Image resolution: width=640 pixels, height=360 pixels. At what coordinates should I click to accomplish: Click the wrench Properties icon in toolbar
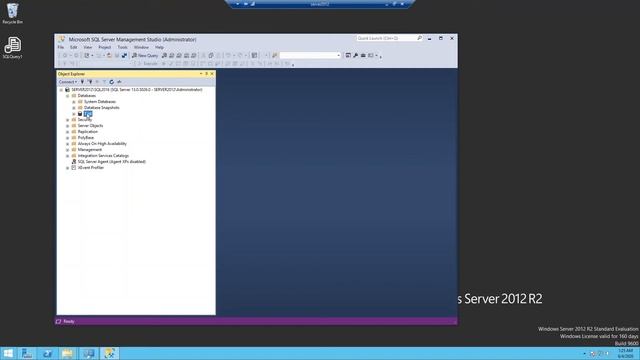click(356, 55)
